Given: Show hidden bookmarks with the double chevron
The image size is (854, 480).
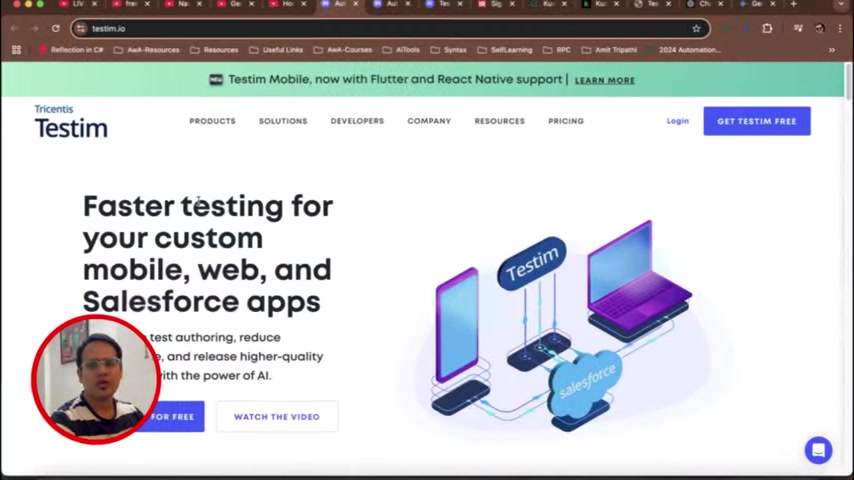Looking at the screenshot, I should pyautogui.click(x=832, y=50).
